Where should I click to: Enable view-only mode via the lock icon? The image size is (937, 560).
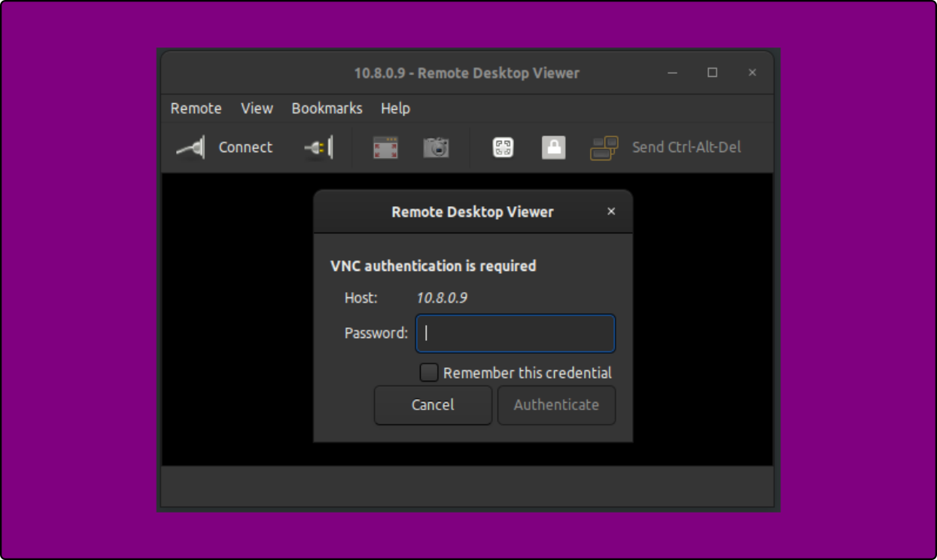pyautogui.click(x=554, y=148)
